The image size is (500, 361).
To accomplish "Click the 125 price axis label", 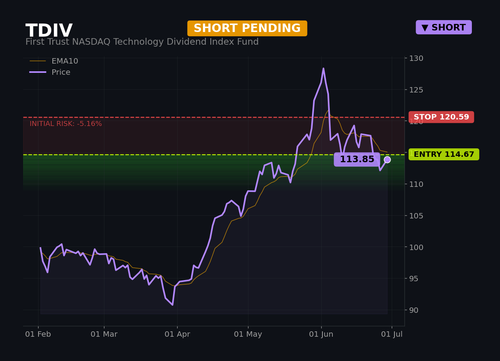I will (416, 90).
